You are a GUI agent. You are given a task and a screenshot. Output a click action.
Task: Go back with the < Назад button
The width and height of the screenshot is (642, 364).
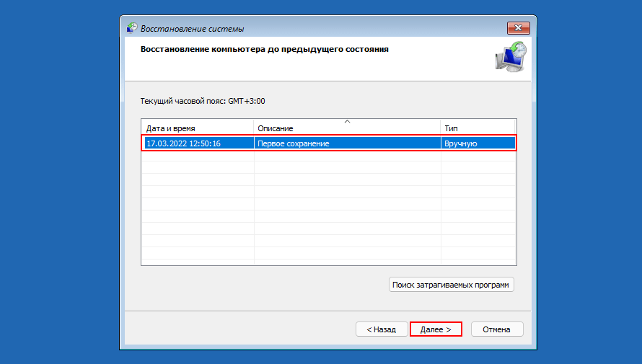(x=381, y=329)
